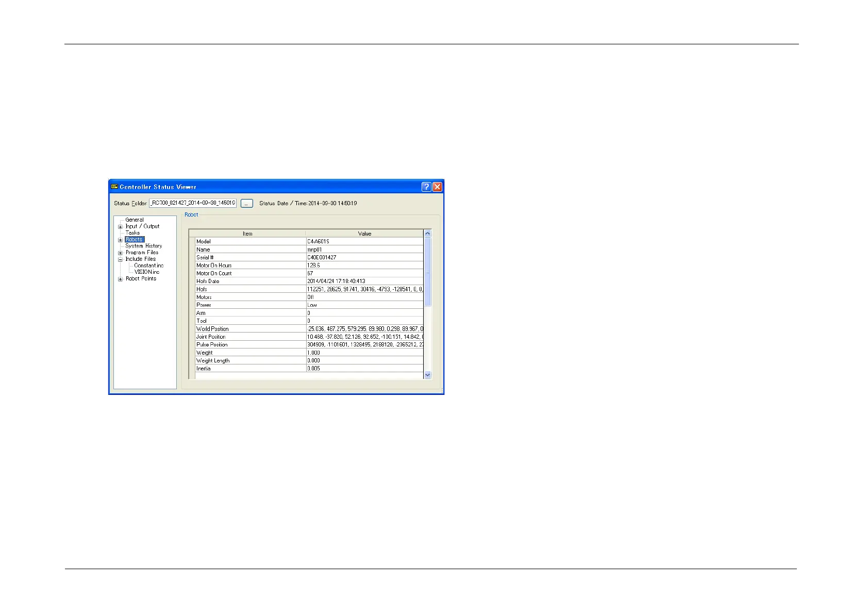Select Tasks in the tree

coord(132,233)
